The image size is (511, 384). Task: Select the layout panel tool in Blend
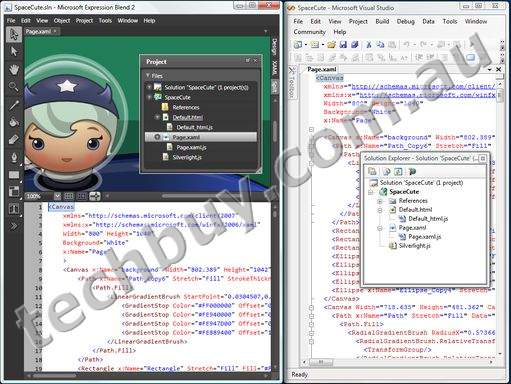[14, 192]
